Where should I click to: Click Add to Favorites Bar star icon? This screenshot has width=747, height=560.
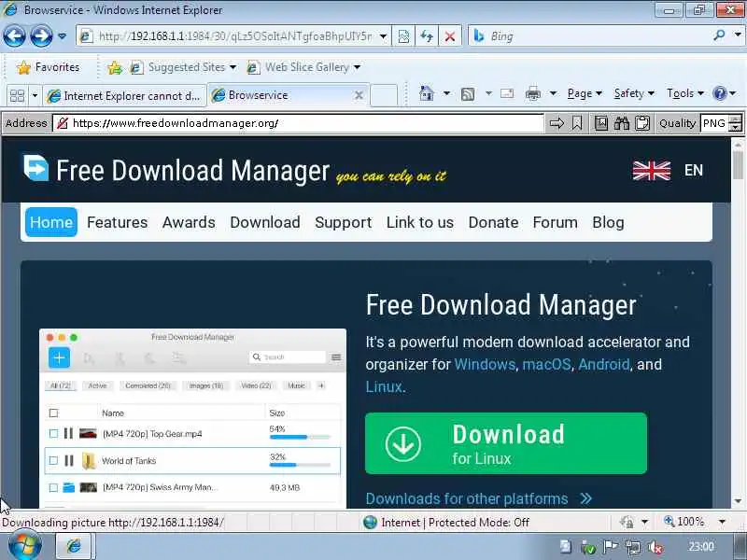(114, 67)
